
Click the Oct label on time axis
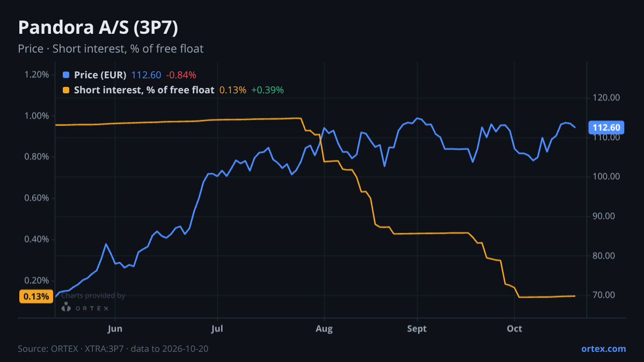tap(515, 328)
